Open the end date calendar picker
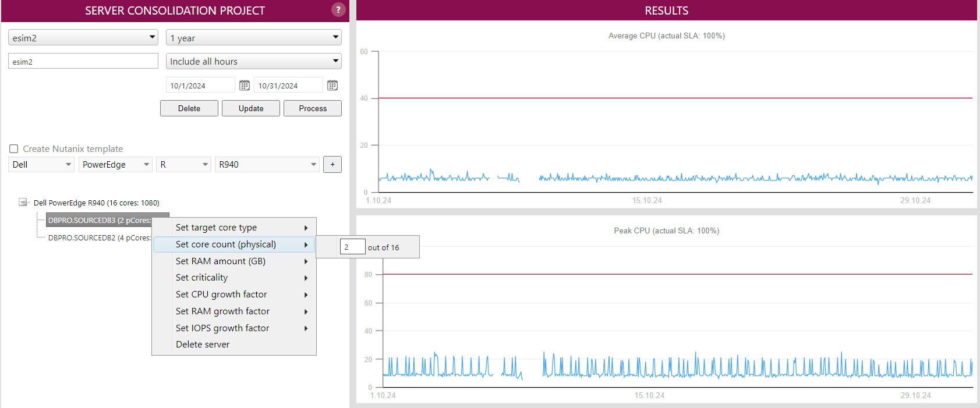Screen dimensions: 980x408 [x=332, y=86]
